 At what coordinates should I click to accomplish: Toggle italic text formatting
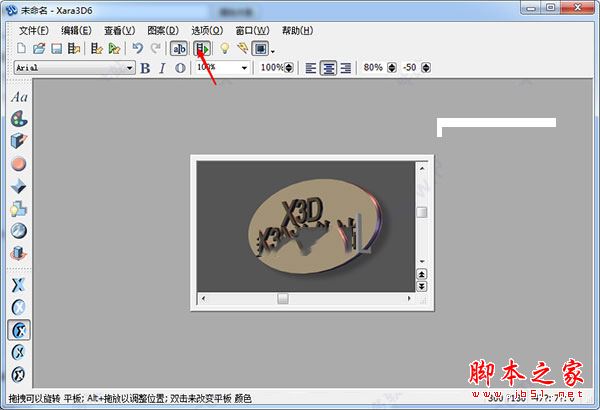[162, 68]
